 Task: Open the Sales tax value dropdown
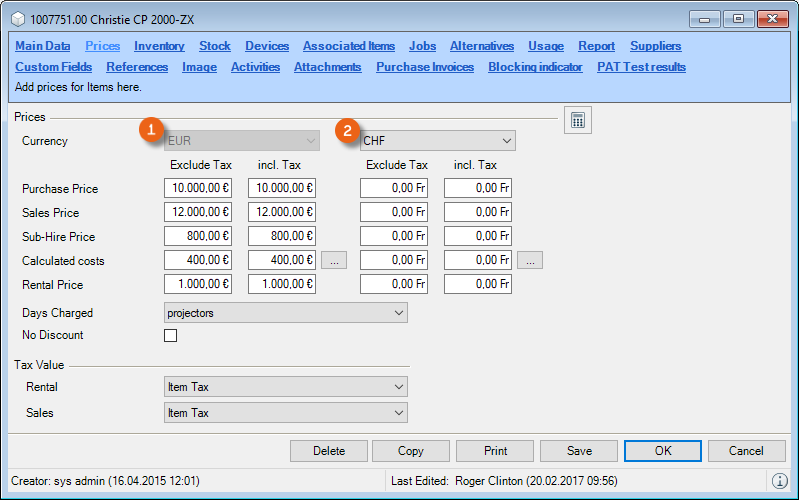(285, 413)
